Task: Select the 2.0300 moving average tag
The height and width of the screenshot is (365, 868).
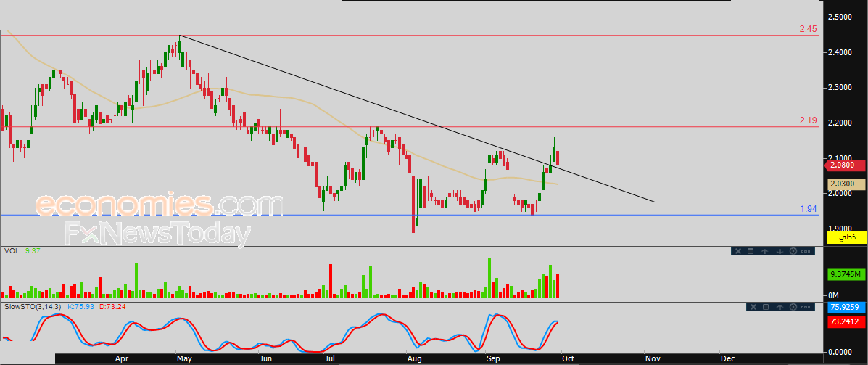Action: click(846, 184)
